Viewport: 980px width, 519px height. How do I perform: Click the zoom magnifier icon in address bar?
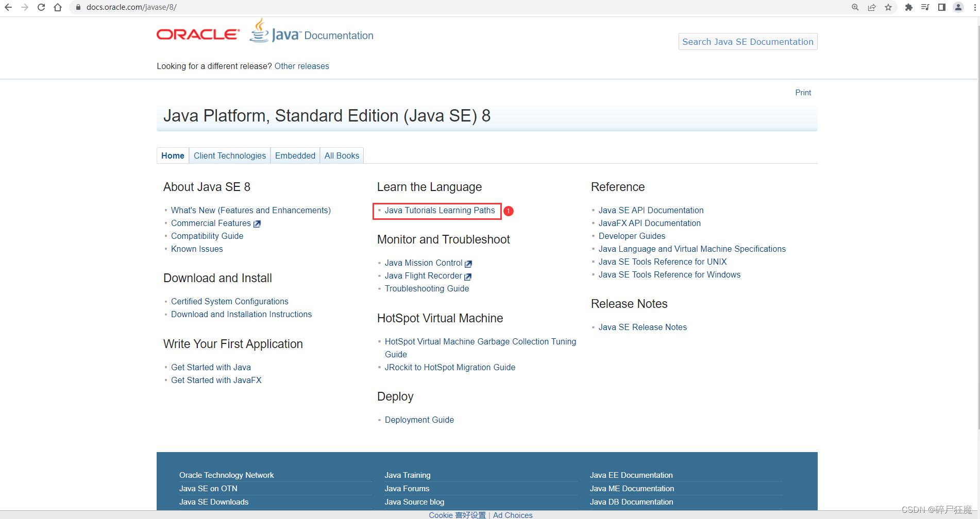click(855, 7)
